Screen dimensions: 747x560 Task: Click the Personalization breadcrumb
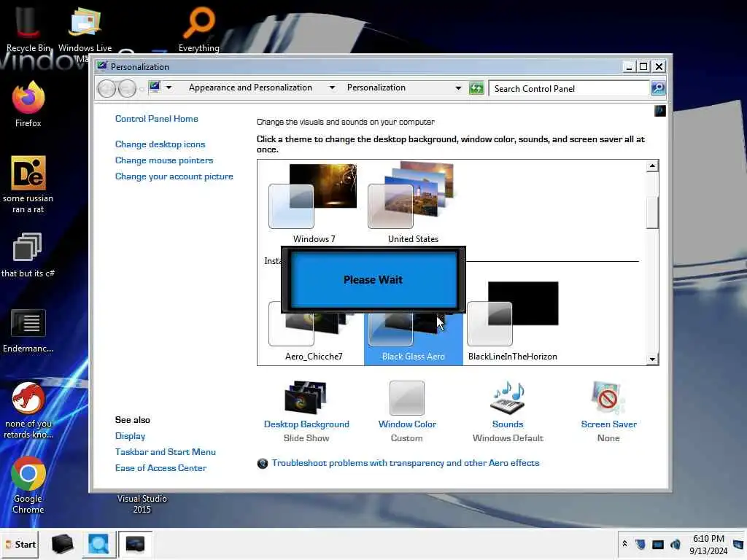pos(376,87)
